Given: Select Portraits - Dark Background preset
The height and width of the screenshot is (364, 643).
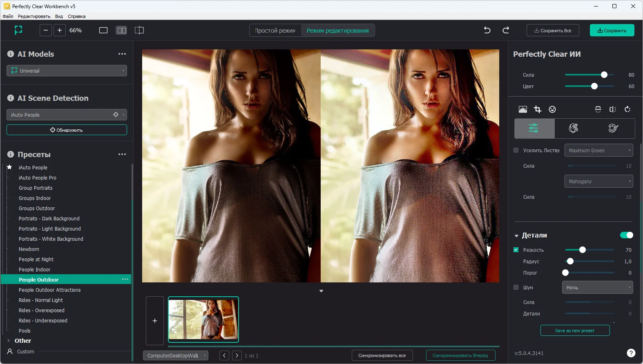Looking at the screenshot, I should pos(49,219).
